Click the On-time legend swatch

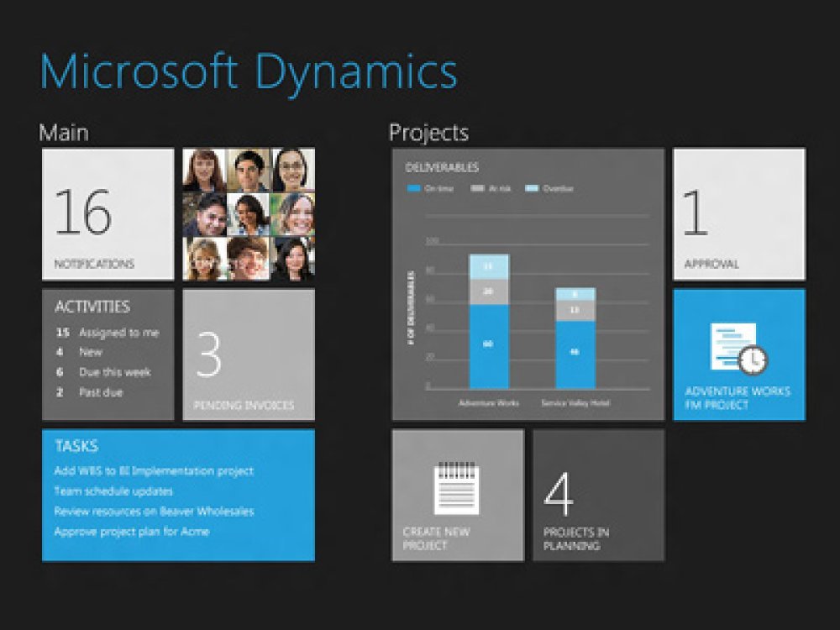413,188
